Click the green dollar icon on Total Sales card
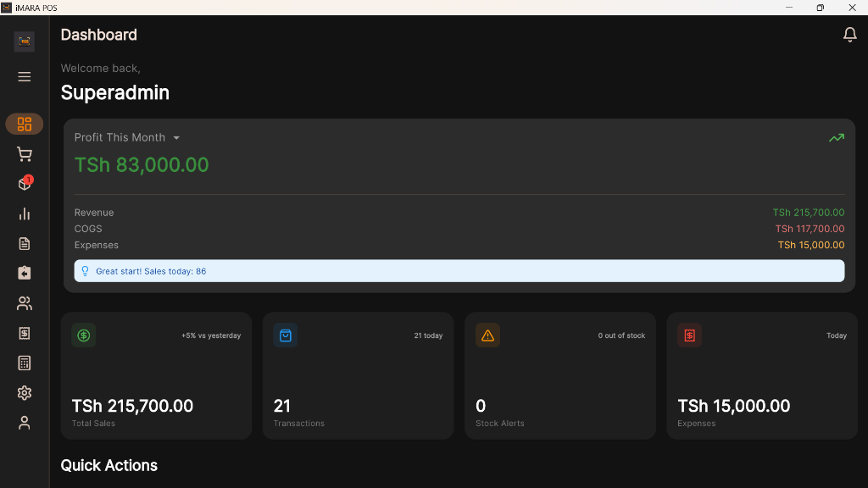Screen dimensions: 868x488 pyautogui.click(x=84, y=335)
